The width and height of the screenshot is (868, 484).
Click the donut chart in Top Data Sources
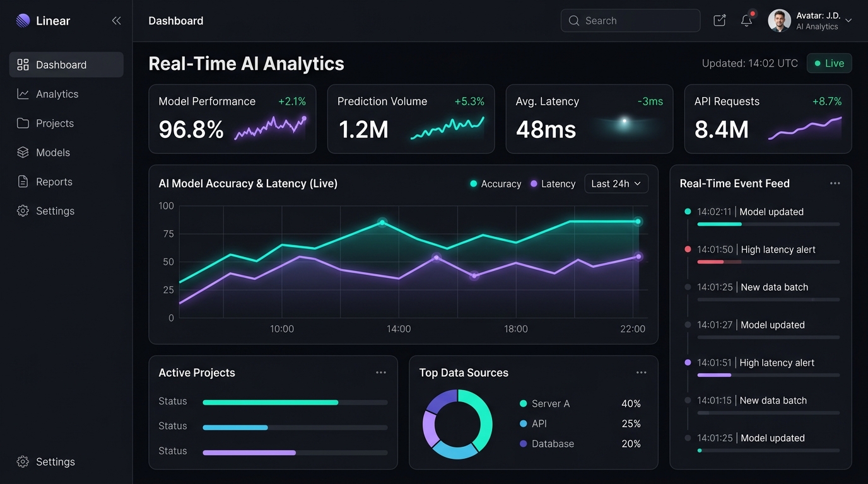[457, 424]
